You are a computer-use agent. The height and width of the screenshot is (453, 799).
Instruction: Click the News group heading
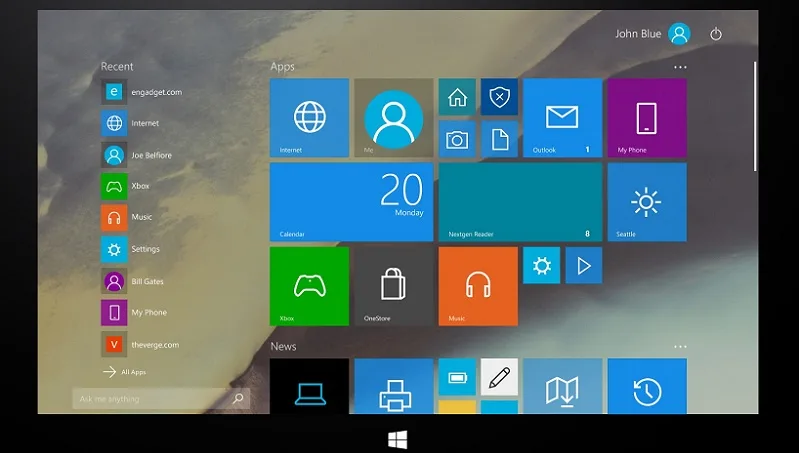[283, 347]
